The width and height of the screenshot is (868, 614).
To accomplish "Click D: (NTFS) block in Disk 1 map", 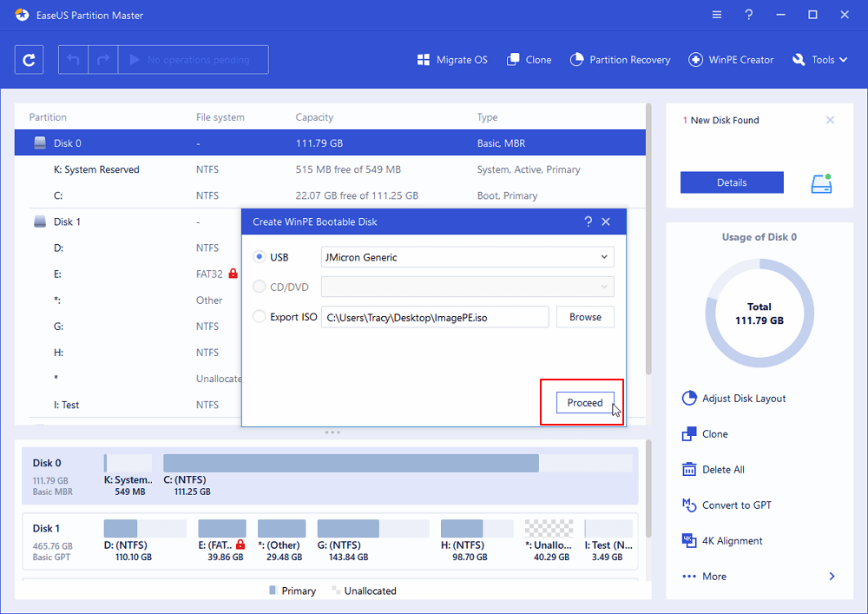I will coord(145,540).
